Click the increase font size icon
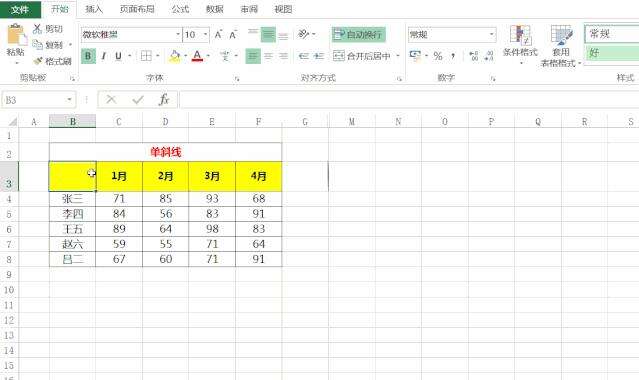639x380 pixels. 218,35
